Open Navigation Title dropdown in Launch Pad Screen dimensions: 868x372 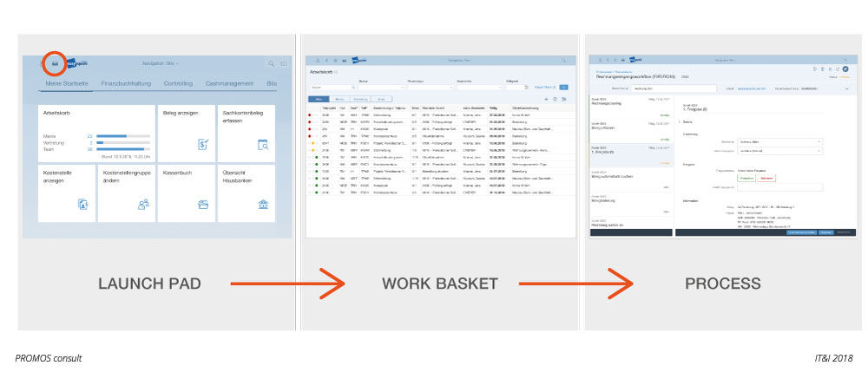point(160,63)
